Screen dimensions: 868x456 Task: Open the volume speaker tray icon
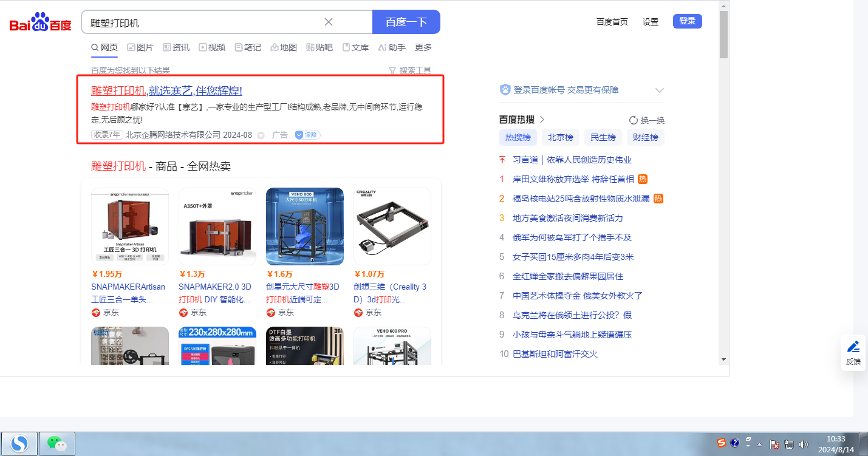(x=804, y=444)
